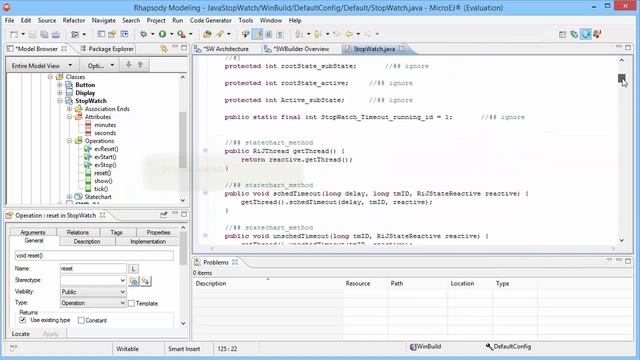Click the pencil wand toolbar icon
This screenshot has height=360, width=640.
[220, 34]
